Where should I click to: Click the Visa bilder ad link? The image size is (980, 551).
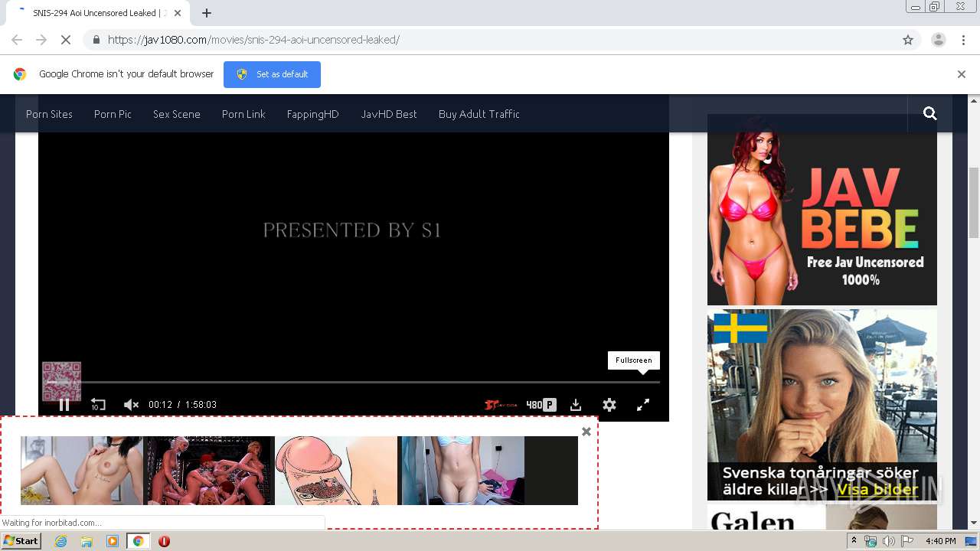click(877, 490)
